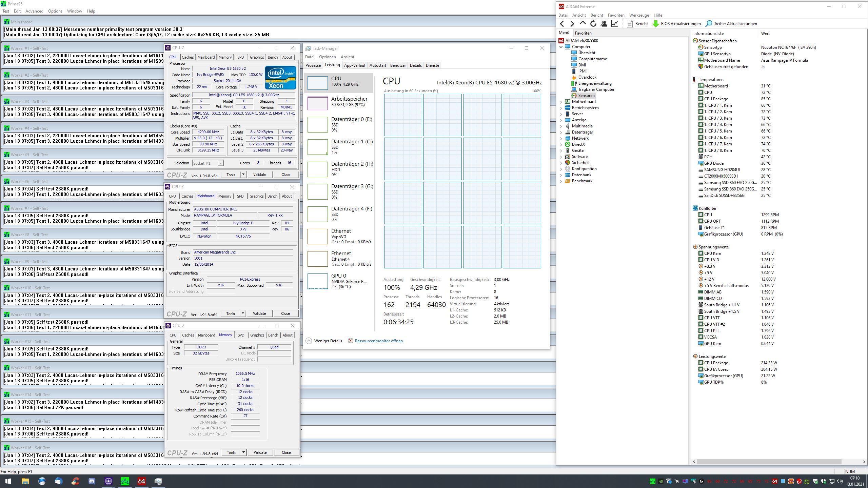Click NVIDIA tray icon
This screenshot has width=868, height=488.
click(x=660, y=481)
